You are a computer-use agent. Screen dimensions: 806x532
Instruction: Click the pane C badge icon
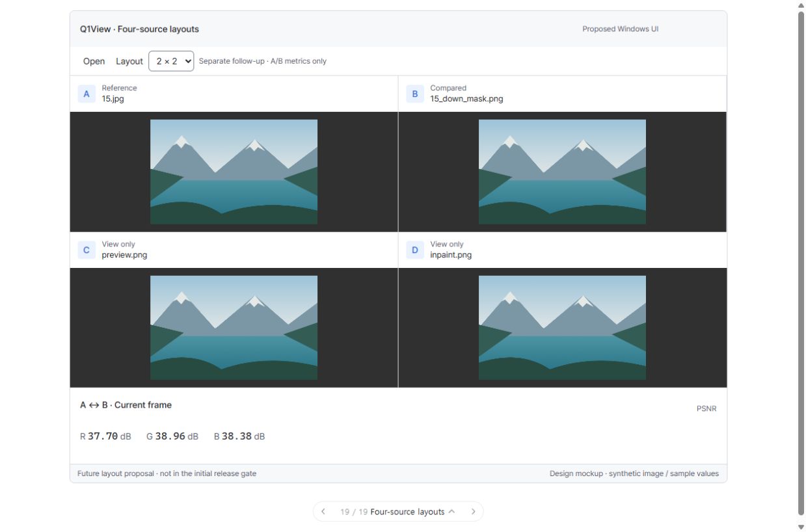tap(87, 250)
